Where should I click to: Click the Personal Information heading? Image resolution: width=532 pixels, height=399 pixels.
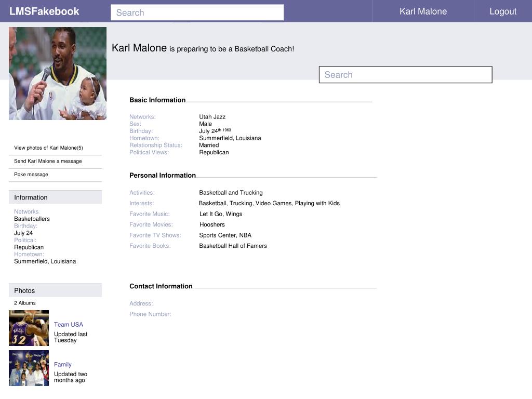click(163, 176)
